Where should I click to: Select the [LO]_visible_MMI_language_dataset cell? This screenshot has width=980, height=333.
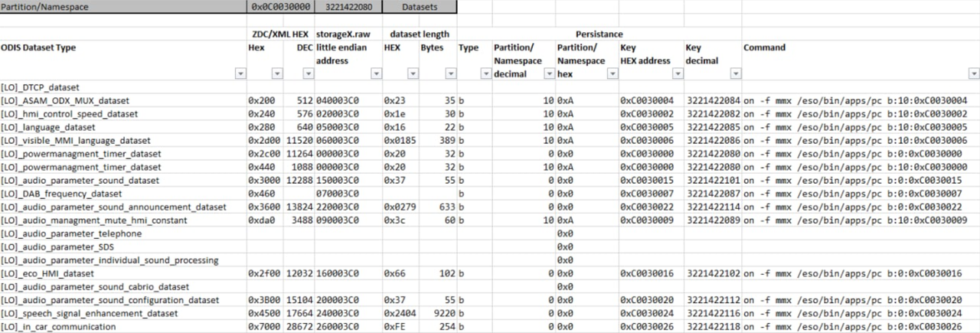[x=123, y=141]
